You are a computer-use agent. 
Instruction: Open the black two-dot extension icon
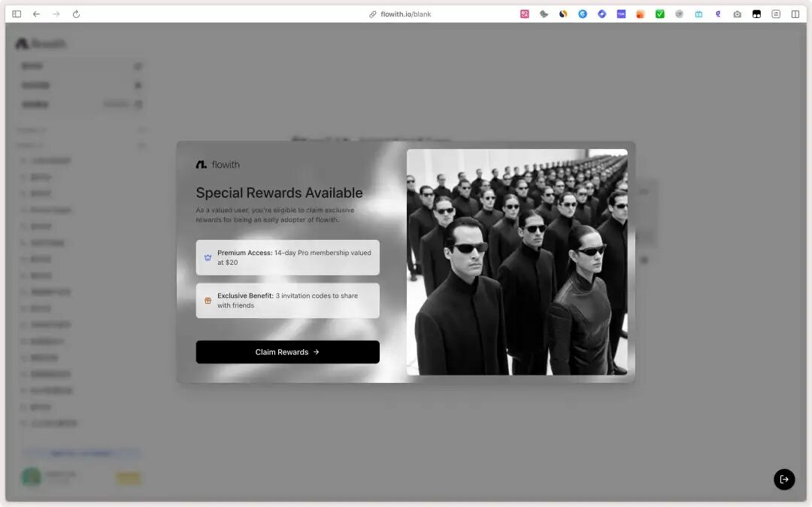point(756,14)
